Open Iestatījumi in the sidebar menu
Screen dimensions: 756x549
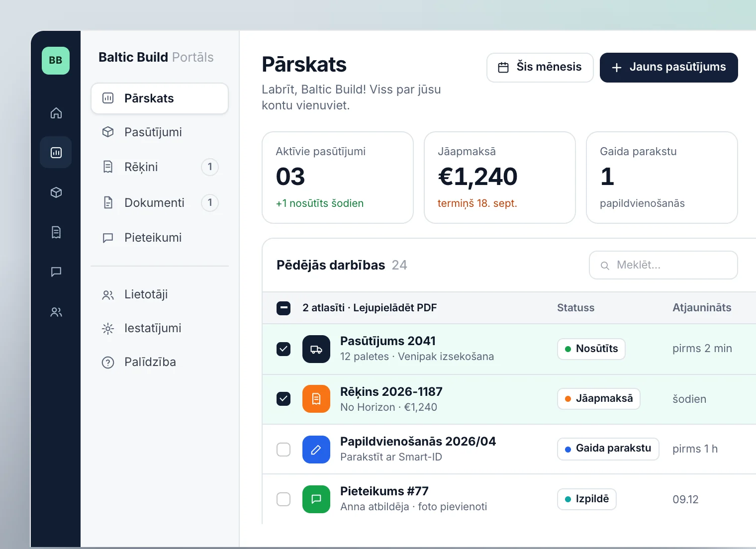pyautogui.click(x=160, y=328)
